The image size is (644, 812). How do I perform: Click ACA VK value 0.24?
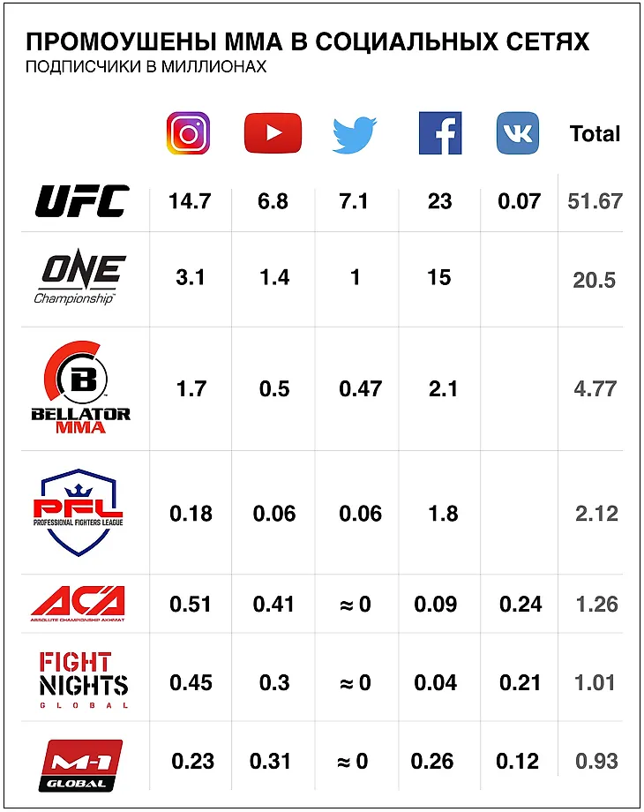click(520, 605)
